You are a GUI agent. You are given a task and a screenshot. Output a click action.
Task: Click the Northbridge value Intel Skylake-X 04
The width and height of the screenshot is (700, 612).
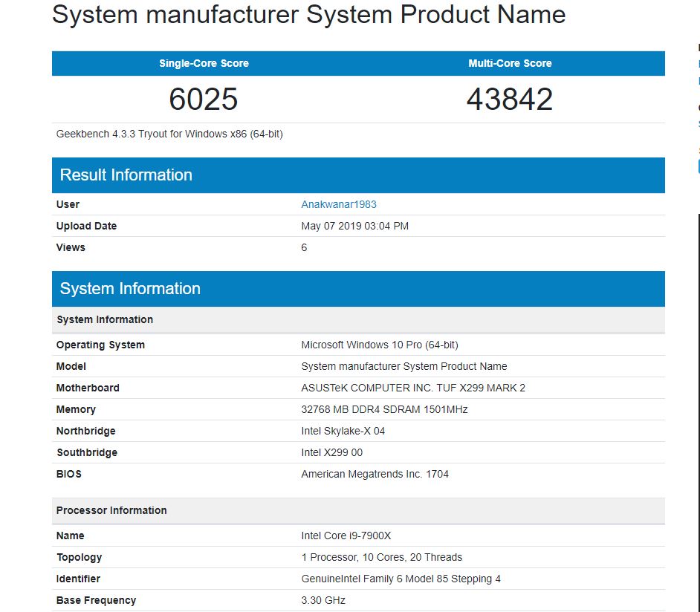tap(343, 431)
